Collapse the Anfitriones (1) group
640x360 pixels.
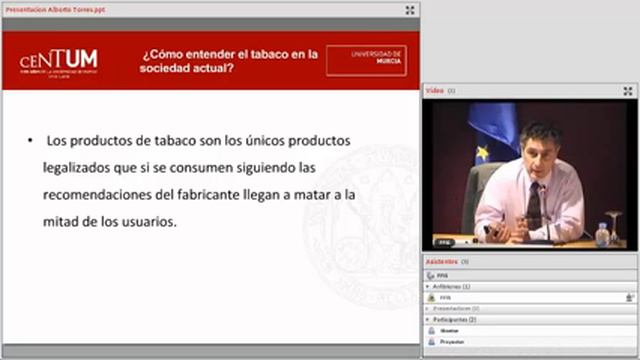point(428,287)
